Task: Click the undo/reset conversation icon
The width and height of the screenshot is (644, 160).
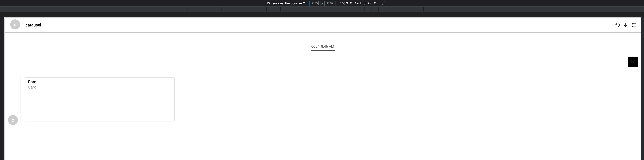Action: coord(617,25)
